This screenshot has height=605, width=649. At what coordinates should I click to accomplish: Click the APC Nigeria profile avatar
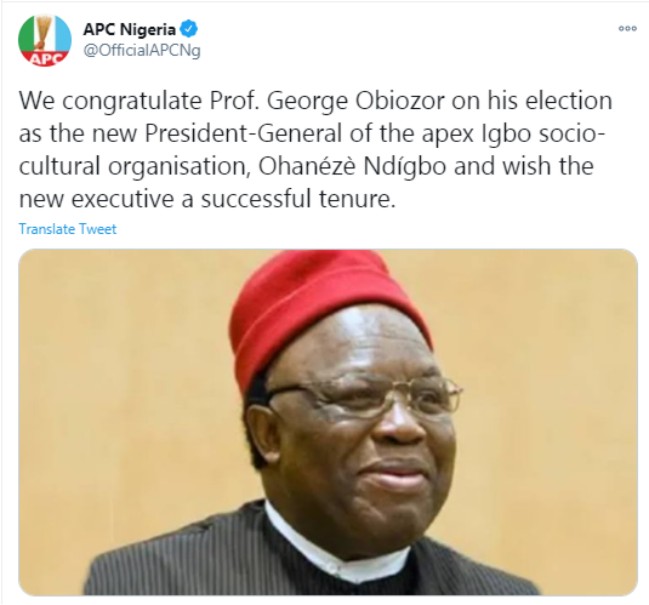[45, 41]
